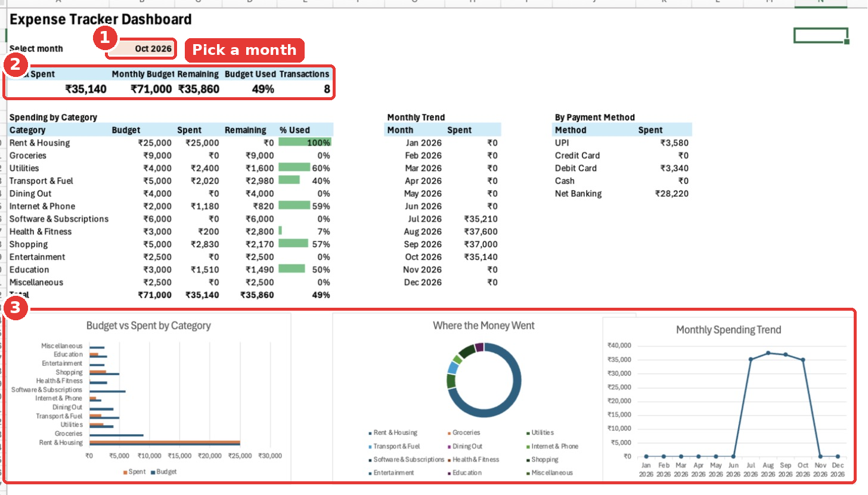Click the ₹40,000 axis label on trend chart
The width and height of the screenshot is (868, 495).
click(x=619, y=346)
